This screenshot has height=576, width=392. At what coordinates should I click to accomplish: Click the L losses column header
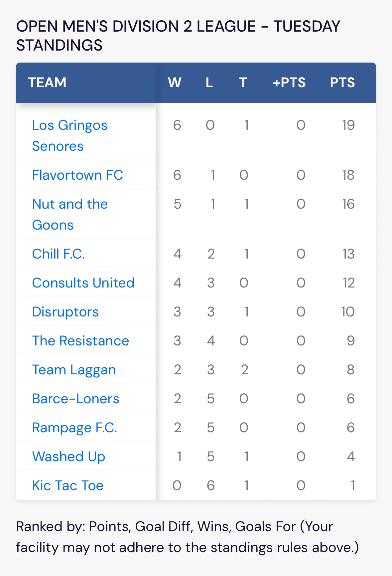209,83
